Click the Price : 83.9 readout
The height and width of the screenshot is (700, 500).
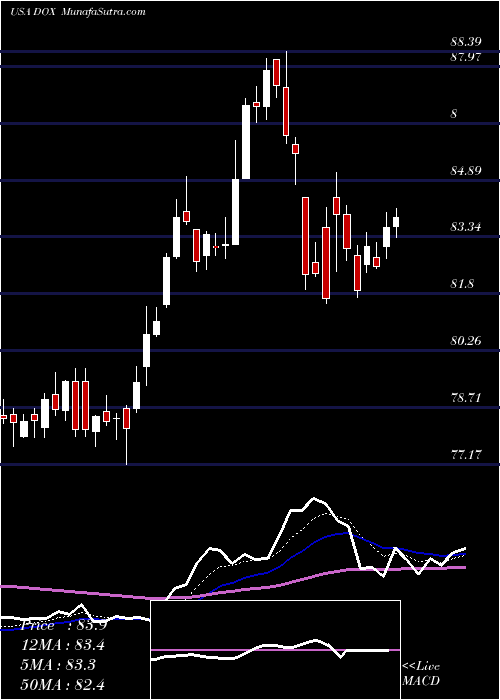tap(63, 625)
